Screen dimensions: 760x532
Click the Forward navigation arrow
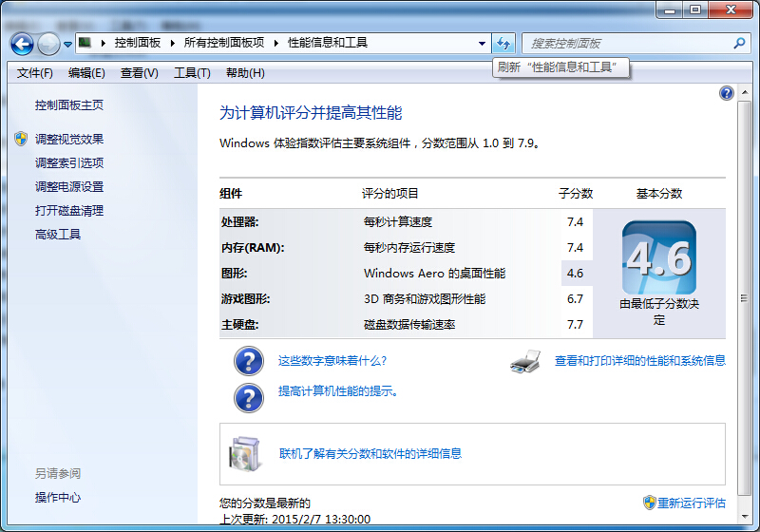[x=48, y=44]
